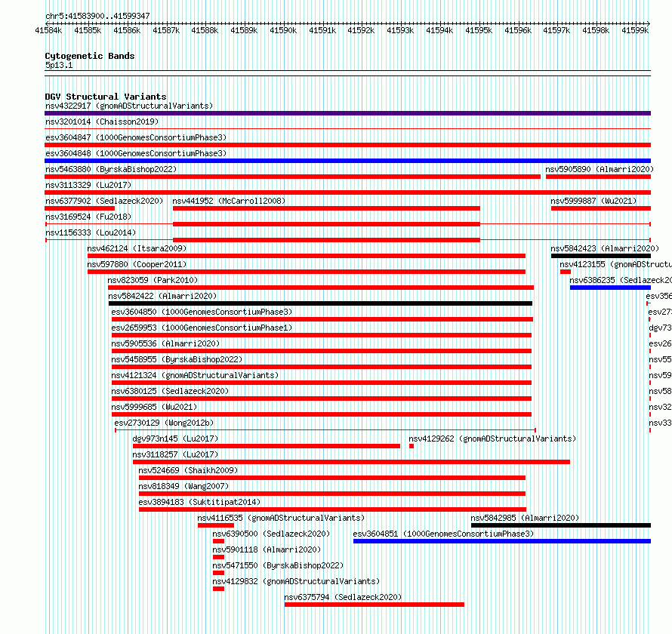Click nsv597880 (Cooper2011) variant label

[137, 264]
